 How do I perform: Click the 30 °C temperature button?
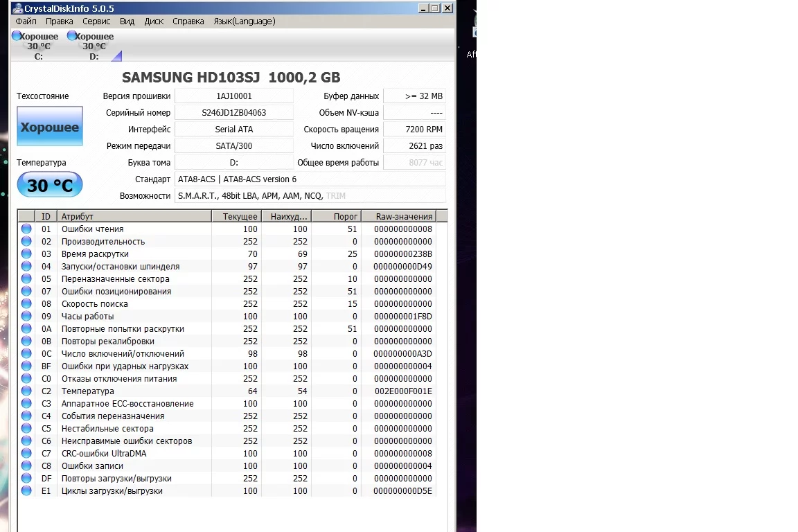point(50,185)
